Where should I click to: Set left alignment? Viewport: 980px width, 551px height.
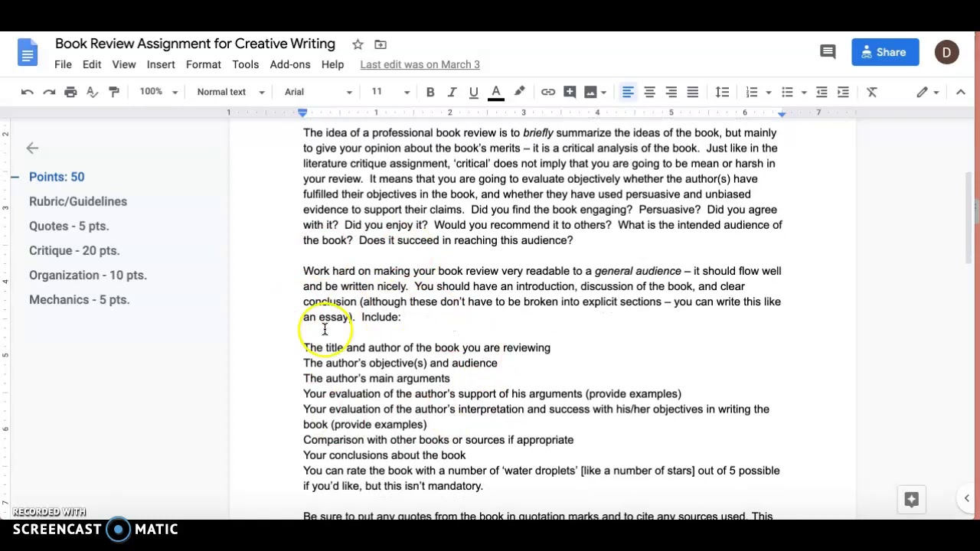628,92
